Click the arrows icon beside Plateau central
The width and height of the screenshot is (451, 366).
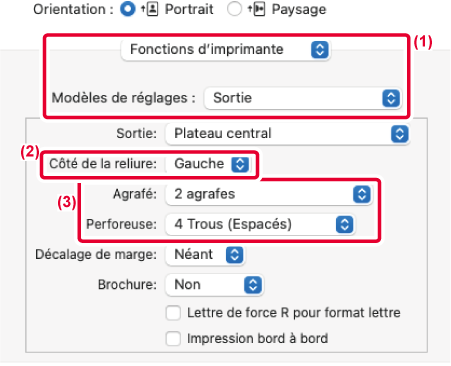[400, 134]
